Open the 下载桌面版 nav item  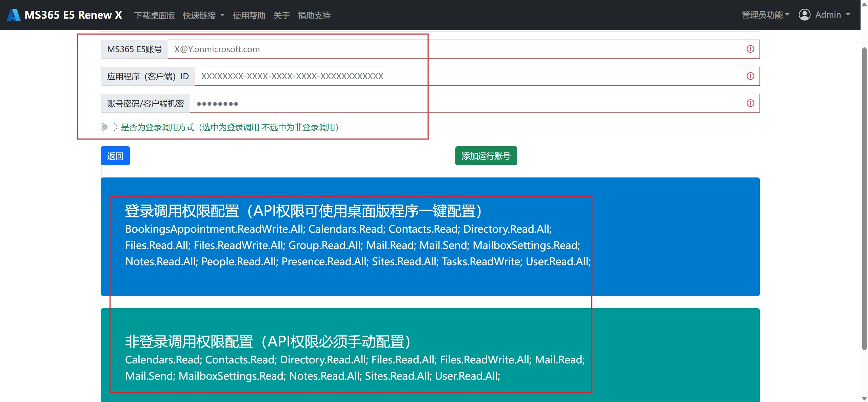pyautogui.click(x=155, y=15)
